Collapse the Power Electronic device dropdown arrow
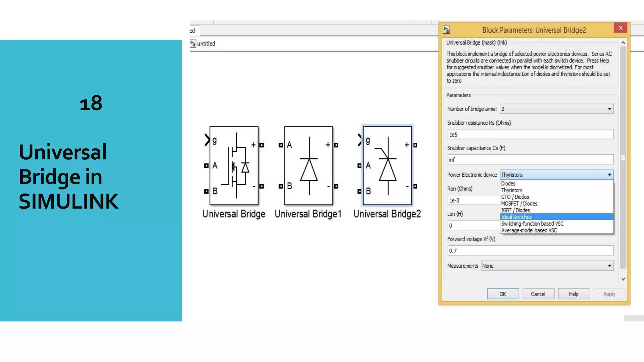Screen dimensions: 644x362 [609, 175]
